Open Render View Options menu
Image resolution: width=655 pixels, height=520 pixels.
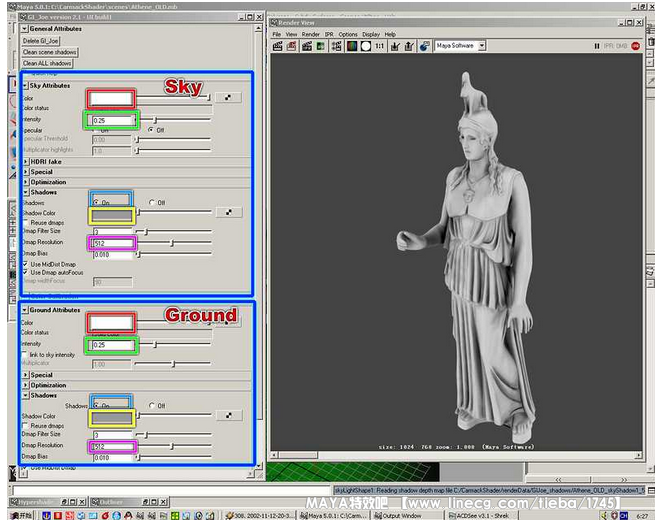click(348, 34)
